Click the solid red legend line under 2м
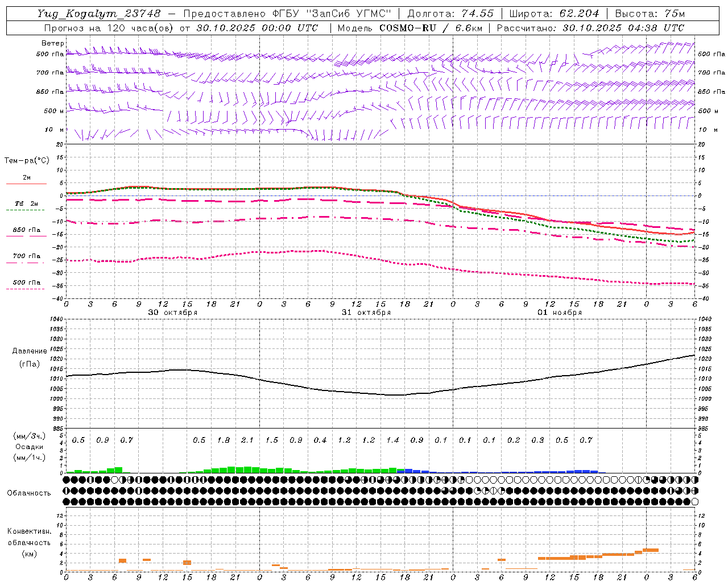This screenshot has height=582, width=728. (26, 184)
